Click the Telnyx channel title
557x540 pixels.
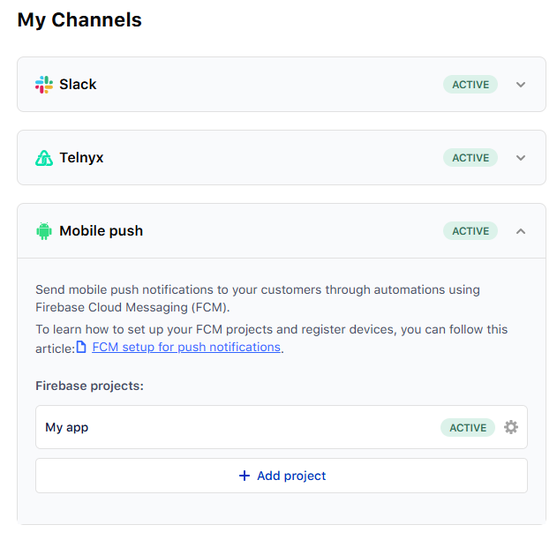pyautogui.click(x=81, y=158)
